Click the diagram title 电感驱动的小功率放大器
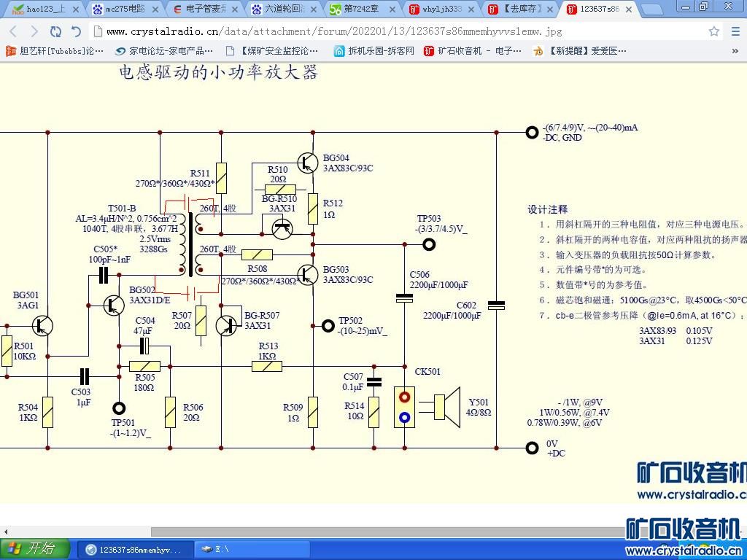 click(x=218, y=72)
